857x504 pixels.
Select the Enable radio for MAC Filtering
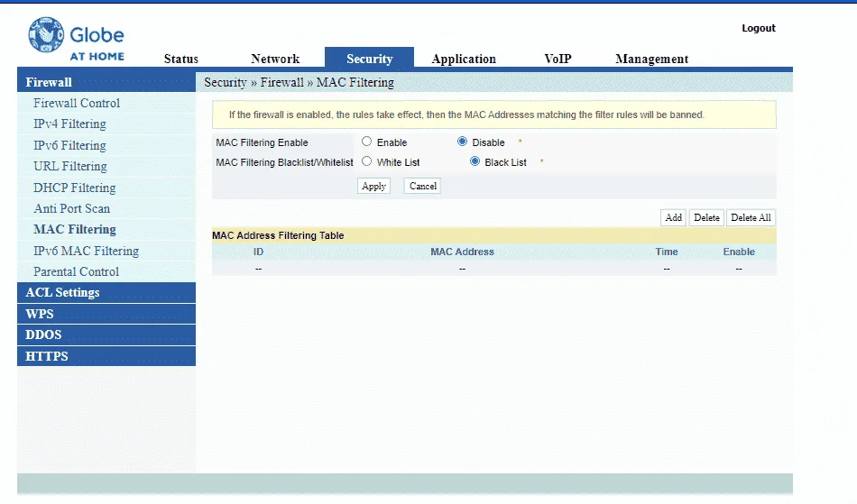coord(367,142)
